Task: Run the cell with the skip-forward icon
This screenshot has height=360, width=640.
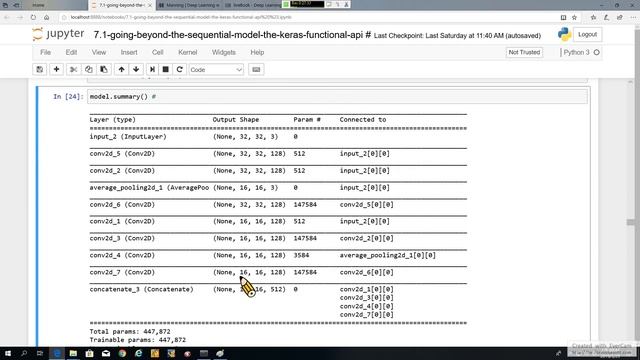Action: [152, 69]
